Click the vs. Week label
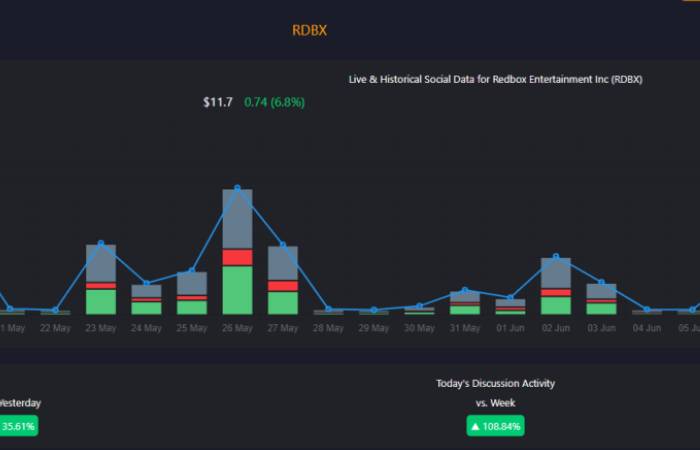 (x=496, y=403)
